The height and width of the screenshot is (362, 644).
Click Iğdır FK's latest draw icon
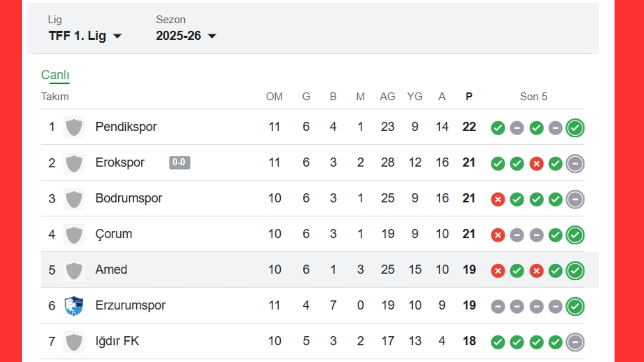pyautogui.click(x=575, y=342)
